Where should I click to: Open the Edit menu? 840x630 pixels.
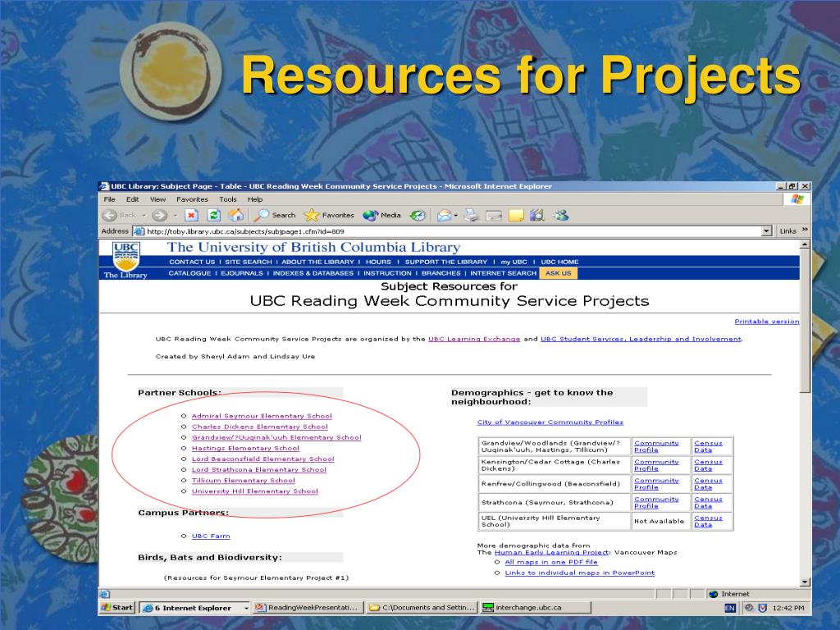pyautogui.click(x=132, y=199)
